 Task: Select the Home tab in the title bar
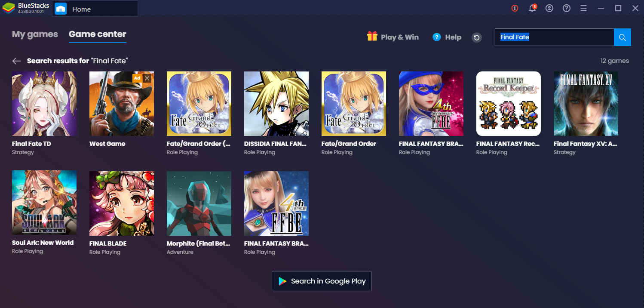pos(95,9)
